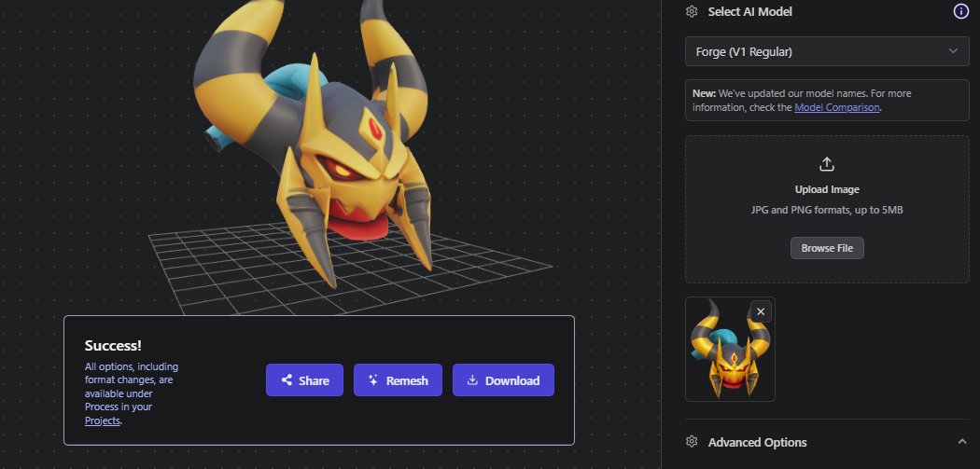The image size is (980, 469).
Task: Click the Select AI Model heading text
Action: (x=749, y=12)
